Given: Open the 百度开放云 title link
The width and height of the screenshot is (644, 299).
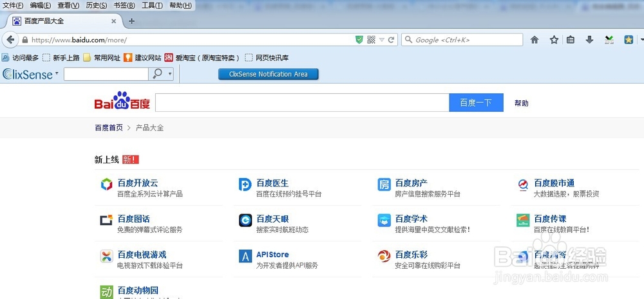Looking at the screenshot, I should 138,183.
